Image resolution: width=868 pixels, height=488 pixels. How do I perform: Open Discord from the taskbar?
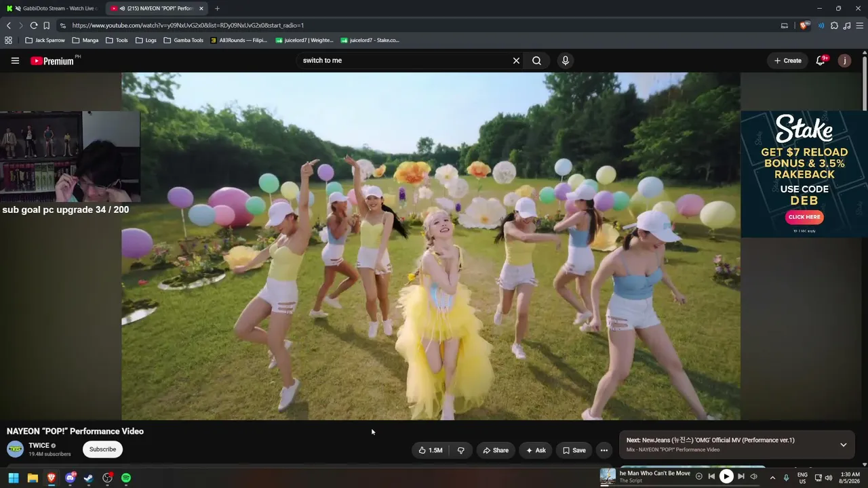coord(70,478)
